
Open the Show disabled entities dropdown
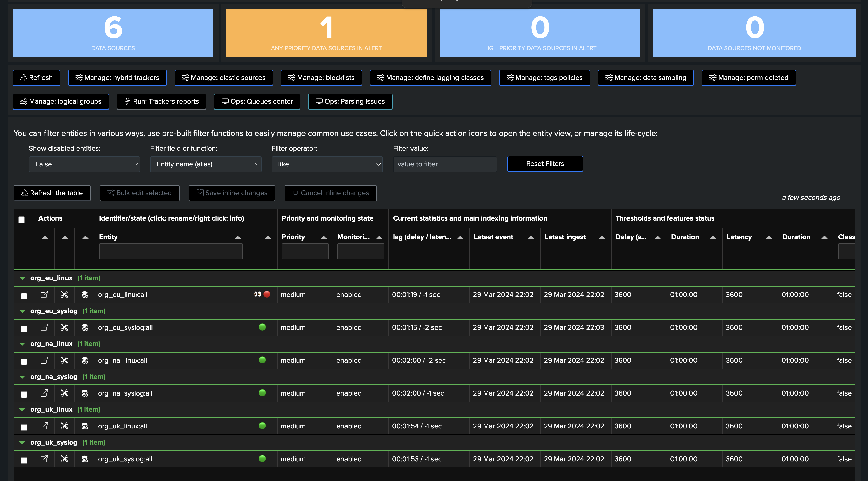tap(84, 164)
